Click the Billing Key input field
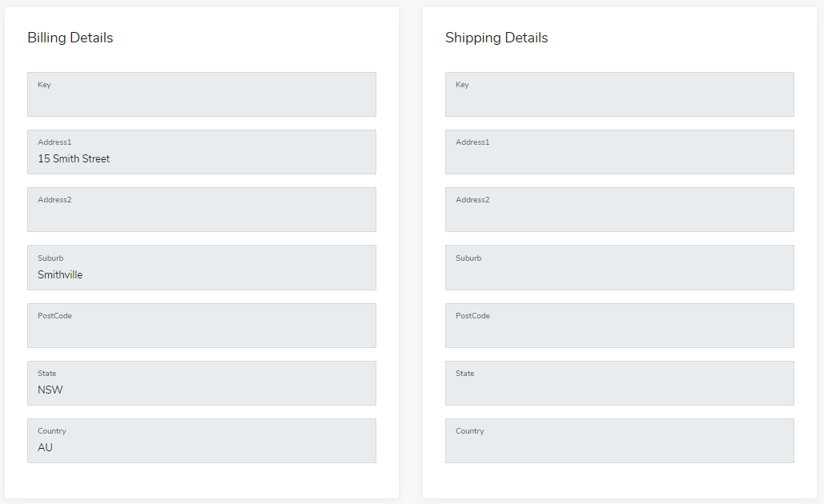The image size is (824, 504). click(x=202, y=94)
